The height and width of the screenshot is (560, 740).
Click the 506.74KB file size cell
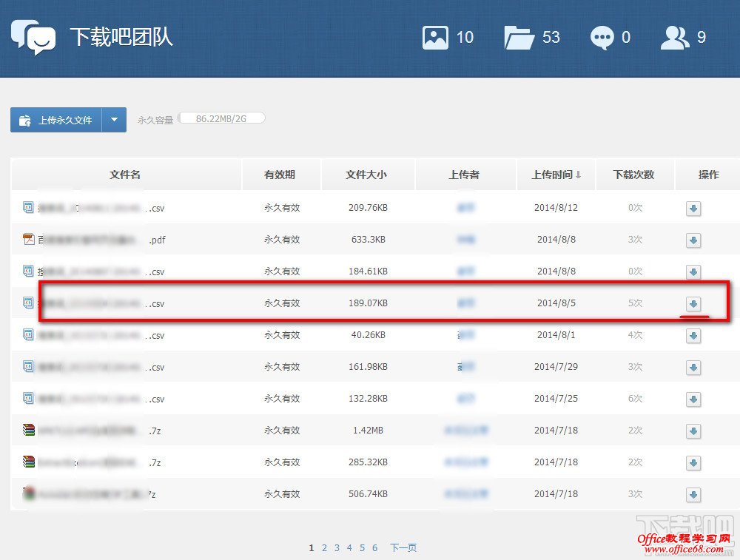click(x=368, y=494)
